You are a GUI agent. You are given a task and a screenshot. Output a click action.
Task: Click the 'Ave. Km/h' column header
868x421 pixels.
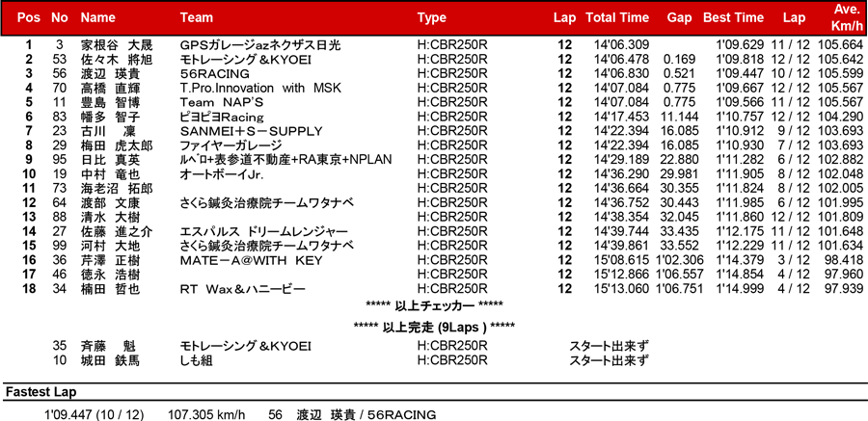(x=847, y=17)
